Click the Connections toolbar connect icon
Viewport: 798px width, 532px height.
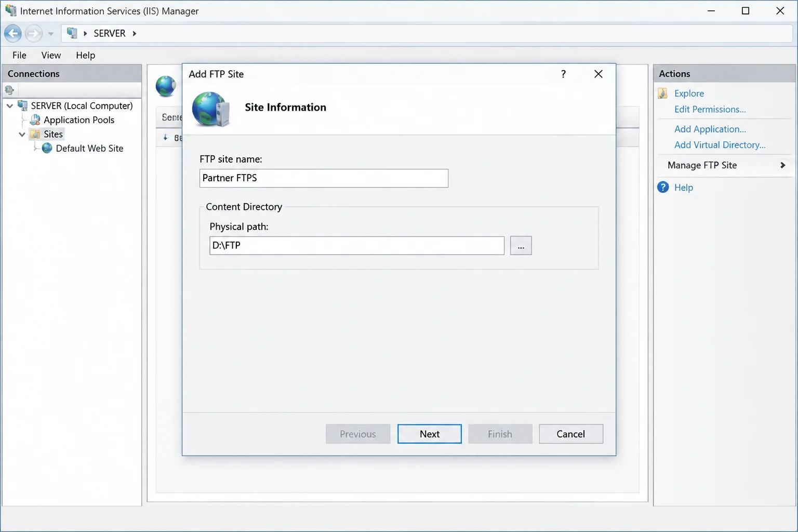pos(9,90)
